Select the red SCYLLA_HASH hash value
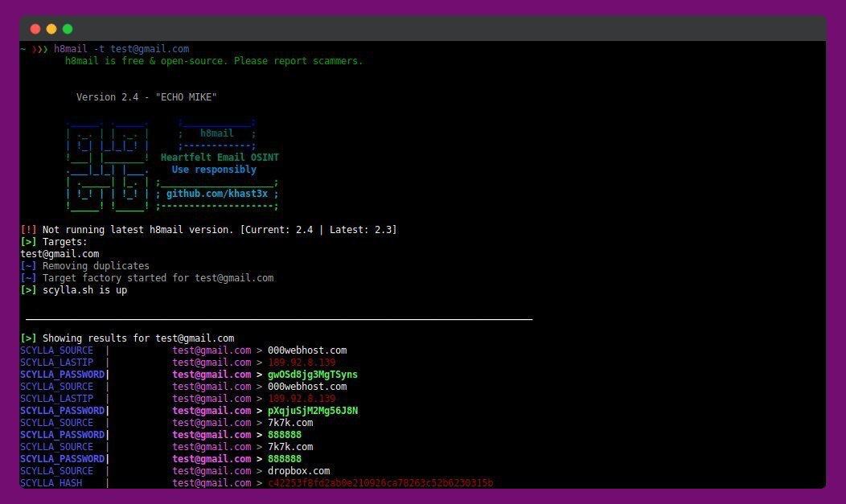Image resolution: width=846 pixels, height=504 pixels. click(380, 483)
